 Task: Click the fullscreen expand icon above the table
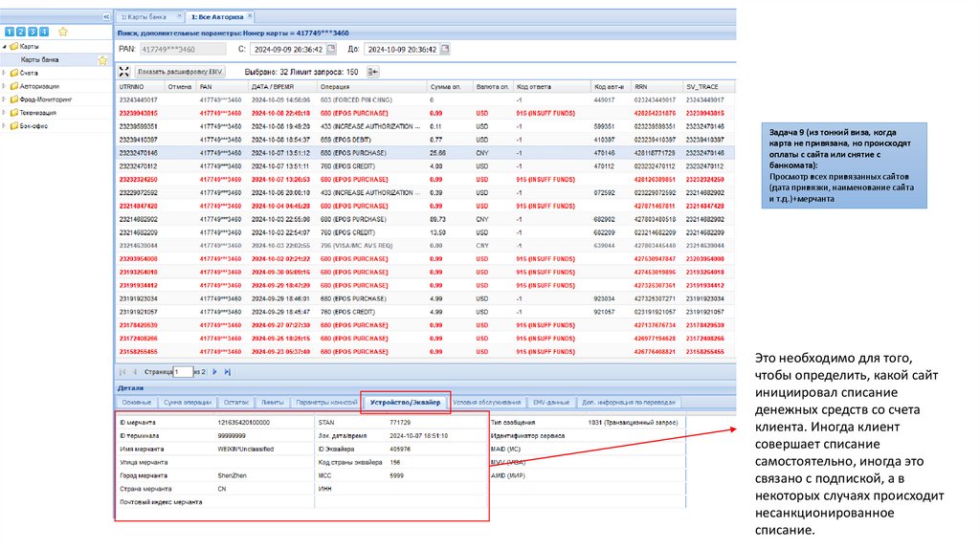123,71
